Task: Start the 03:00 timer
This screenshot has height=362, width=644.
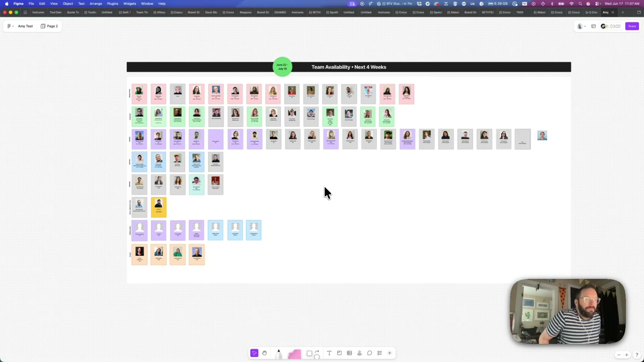Action: 615,26
